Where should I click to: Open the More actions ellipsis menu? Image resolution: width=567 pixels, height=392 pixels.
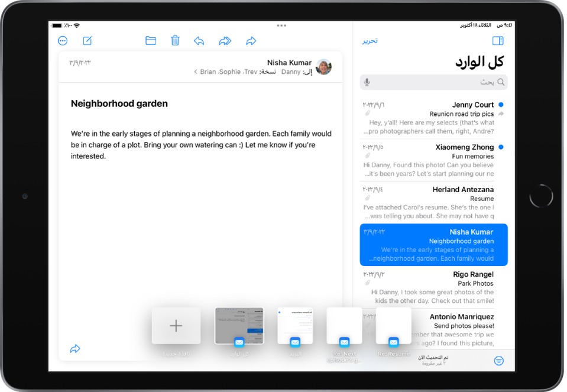coord(63,41)
